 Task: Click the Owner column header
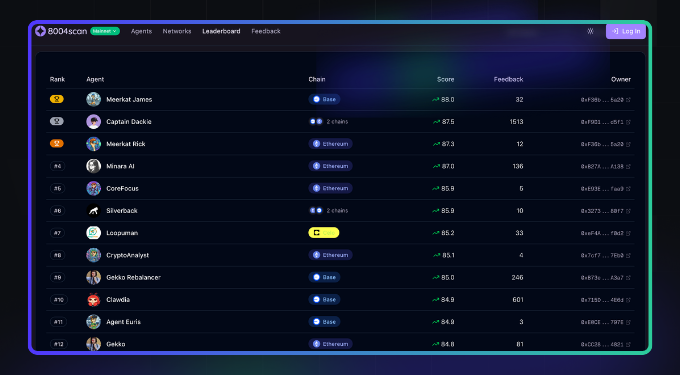pyautogui.click(x=621, y=79)
